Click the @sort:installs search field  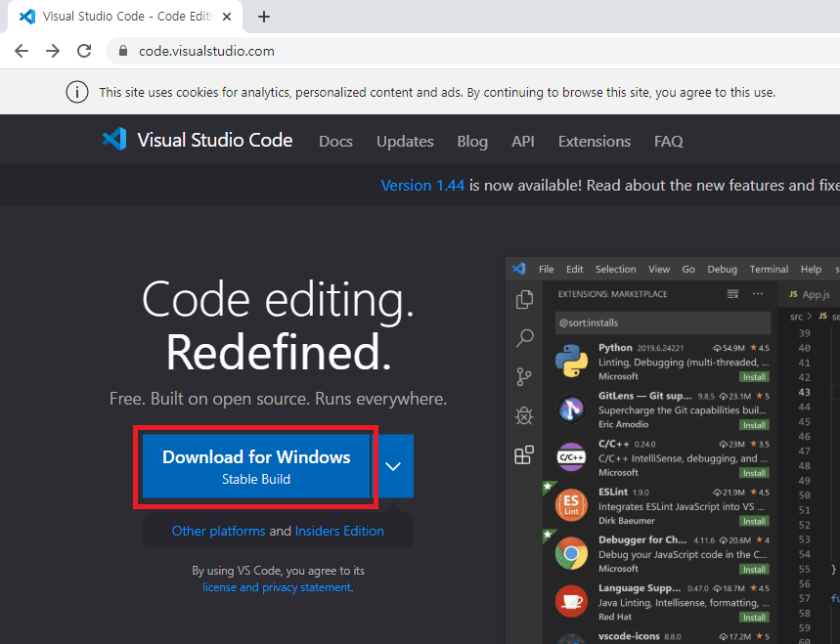pos(663,322)
